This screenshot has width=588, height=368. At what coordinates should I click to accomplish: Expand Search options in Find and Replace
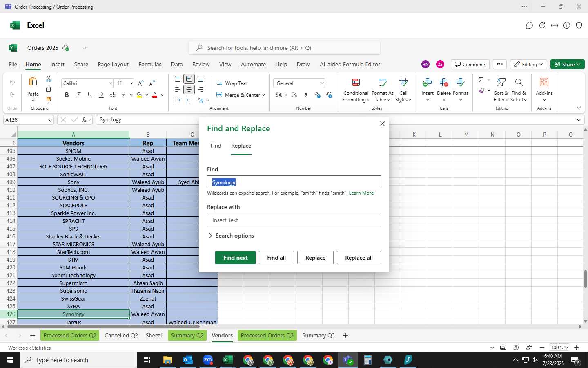click(231, 236)
